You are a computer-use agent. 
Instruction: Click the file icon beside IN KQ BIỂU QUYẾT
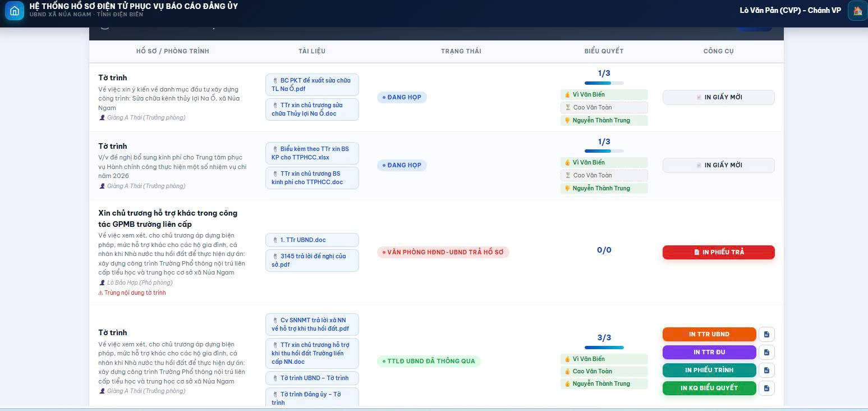tap(766, 388)
